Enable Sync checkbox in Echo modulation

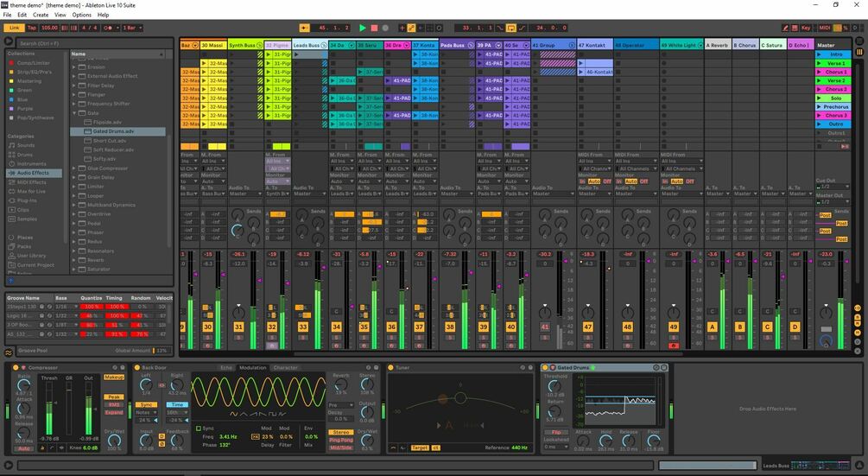point(200,428)
